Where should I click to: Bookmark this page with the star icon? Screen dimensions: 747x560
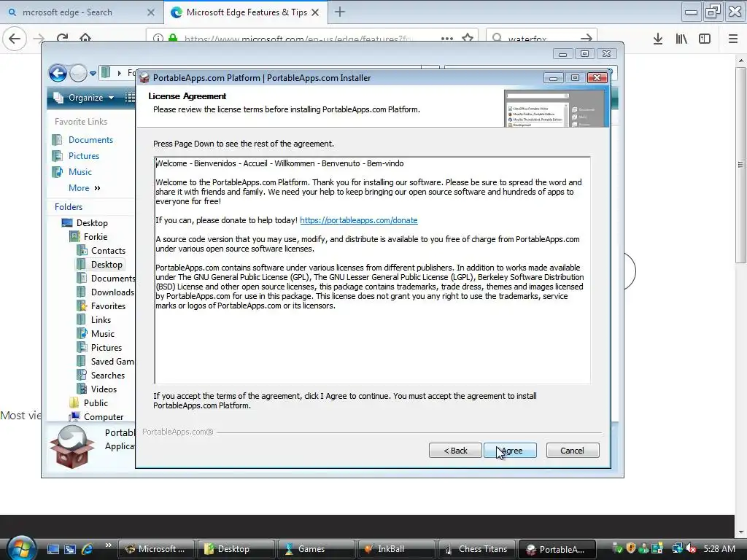tap(468, 38)
